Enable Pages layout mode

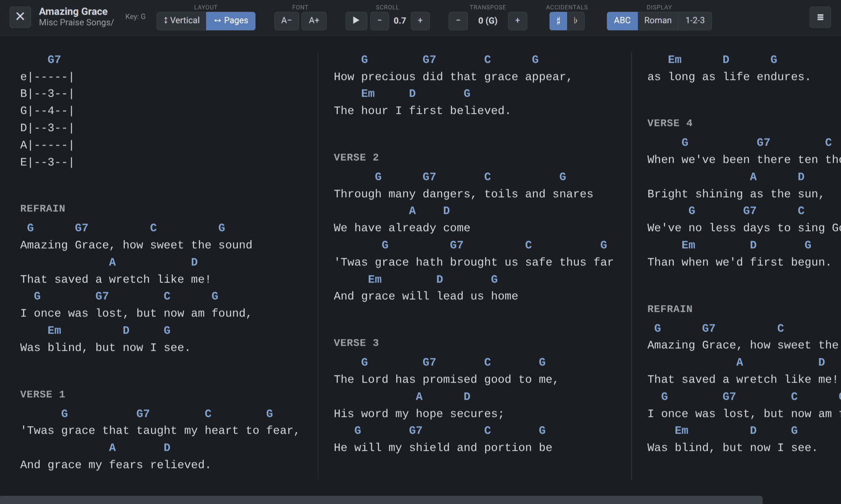[230, 21]
